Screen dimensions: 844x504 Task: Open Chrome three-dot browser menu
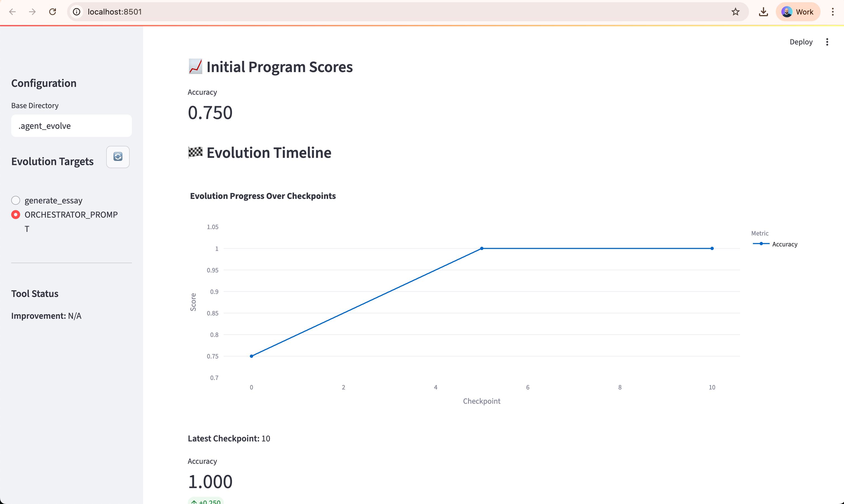[x=833, y=12]
